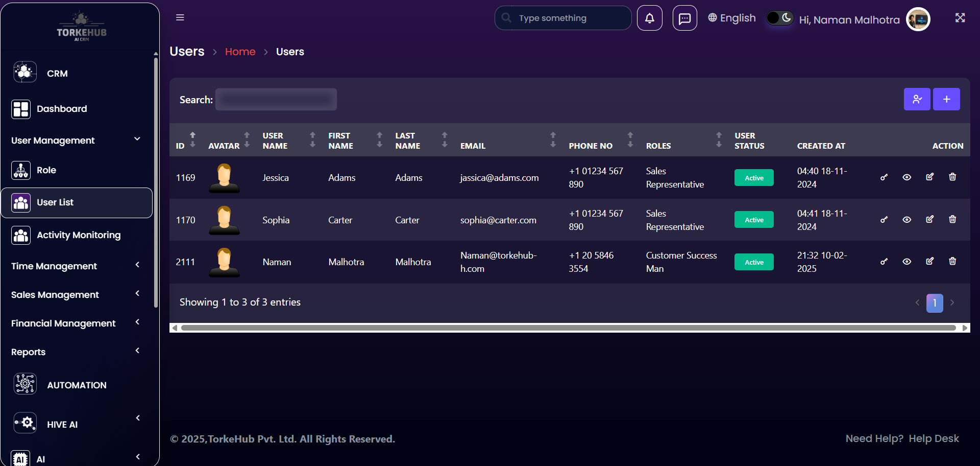
Task: View Jessica's details with eye icon
Action: 906,177
